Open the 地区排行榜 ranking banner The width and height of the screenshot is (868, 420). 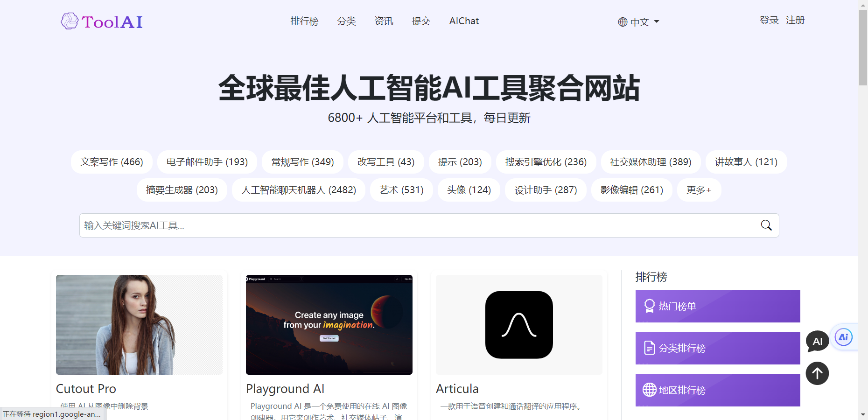point(718,390)
